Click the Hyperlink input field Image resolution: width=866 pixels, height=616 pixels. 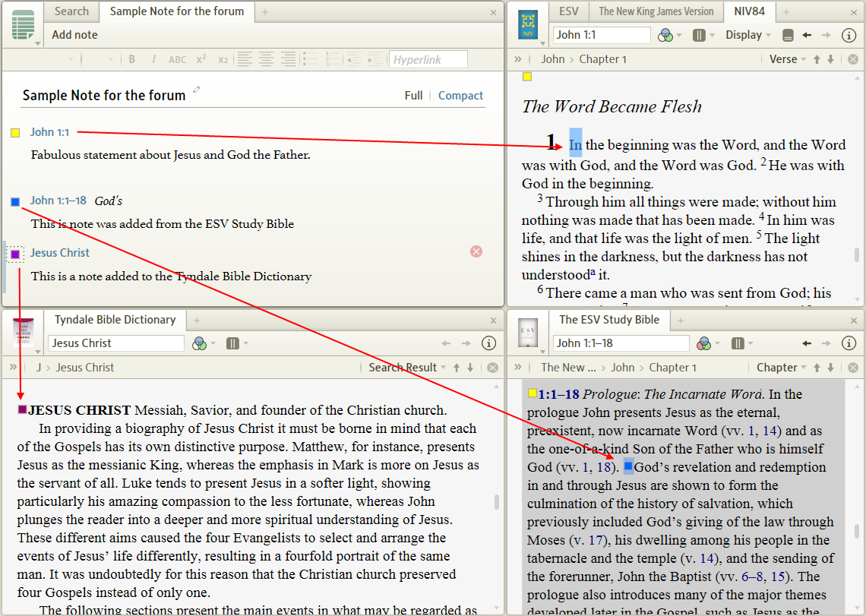pos(428,59)
